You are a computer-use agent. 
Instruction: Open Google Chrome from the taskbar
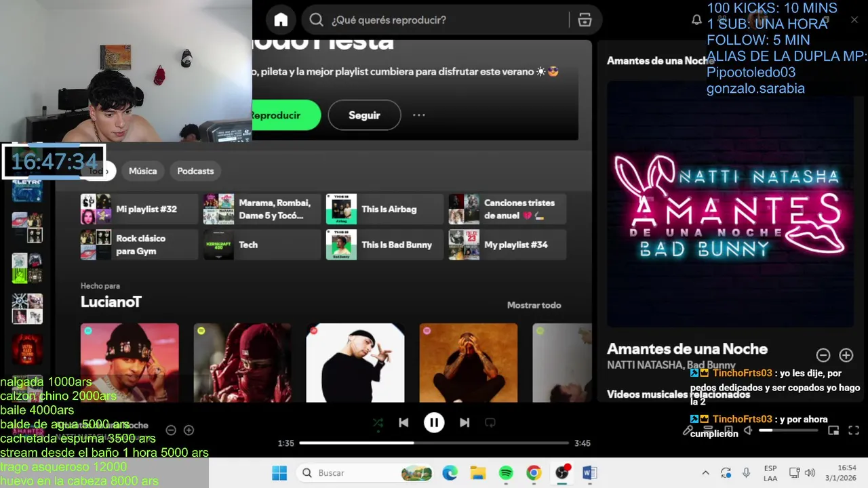pyautogui.click(x=534, y=472)
